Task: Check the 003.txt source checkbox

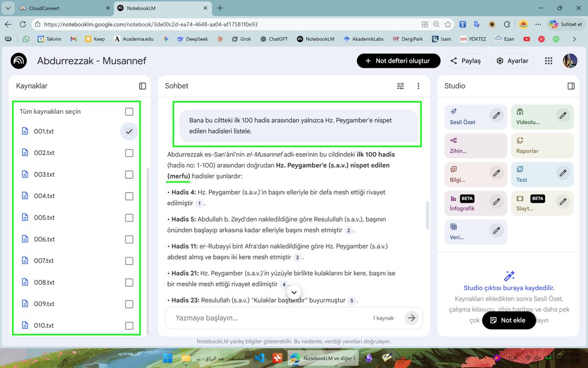Action: (x=129, y=174)
